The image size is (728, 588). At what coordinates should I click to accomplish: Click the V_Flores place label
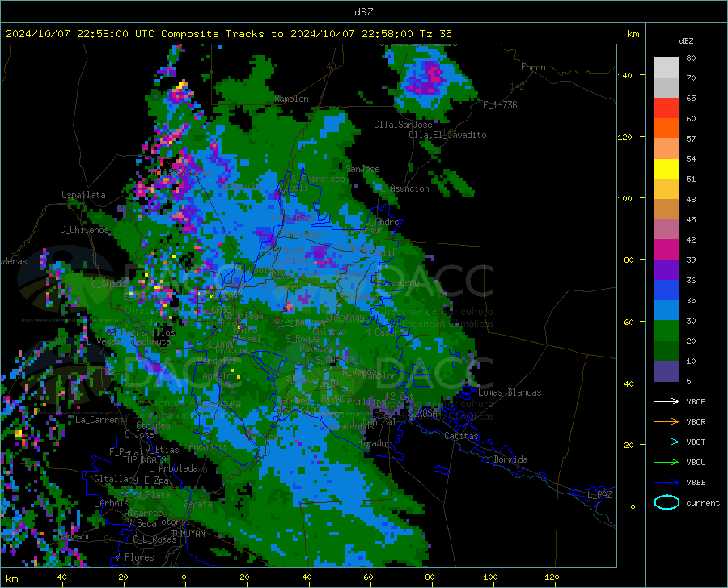(x=134, y=557)
